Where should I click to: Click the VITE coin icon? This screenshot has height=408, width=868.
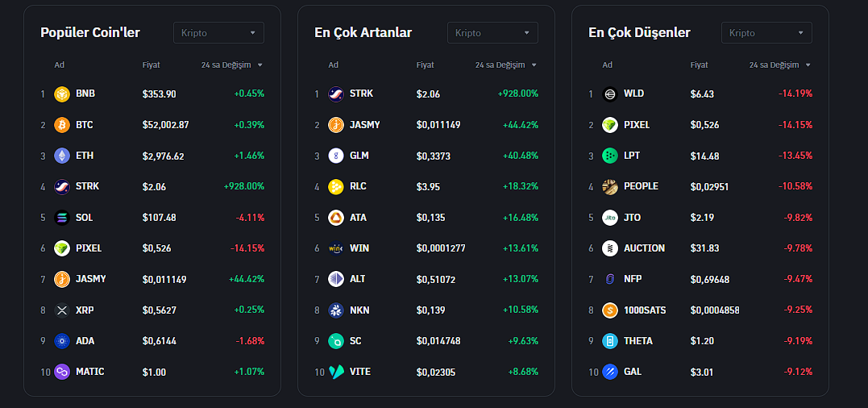point(336,372)
